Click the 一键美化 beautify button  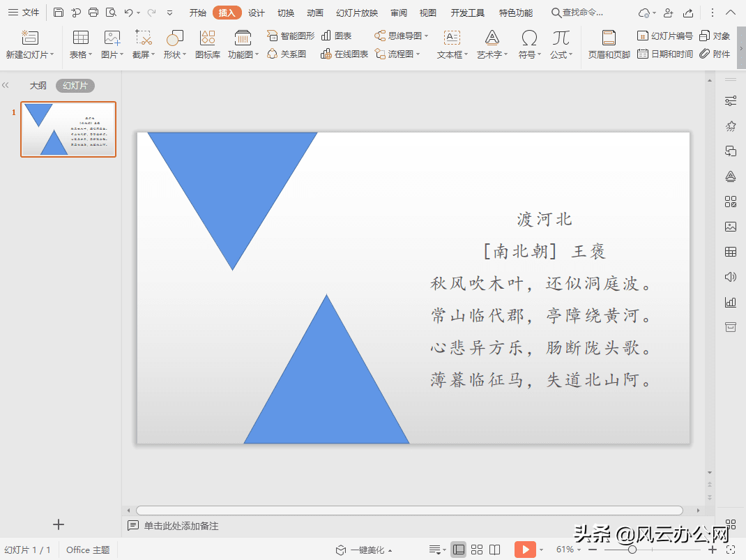[x=367, y=550]
